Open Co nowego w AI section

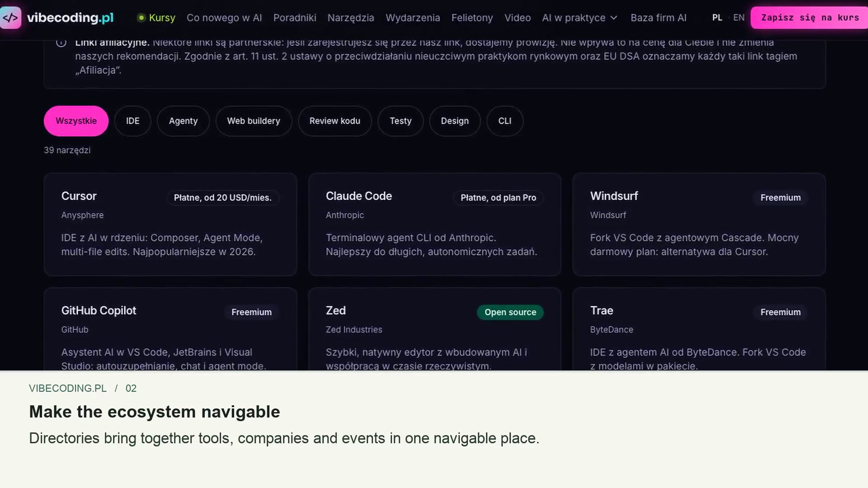[224, 18]
